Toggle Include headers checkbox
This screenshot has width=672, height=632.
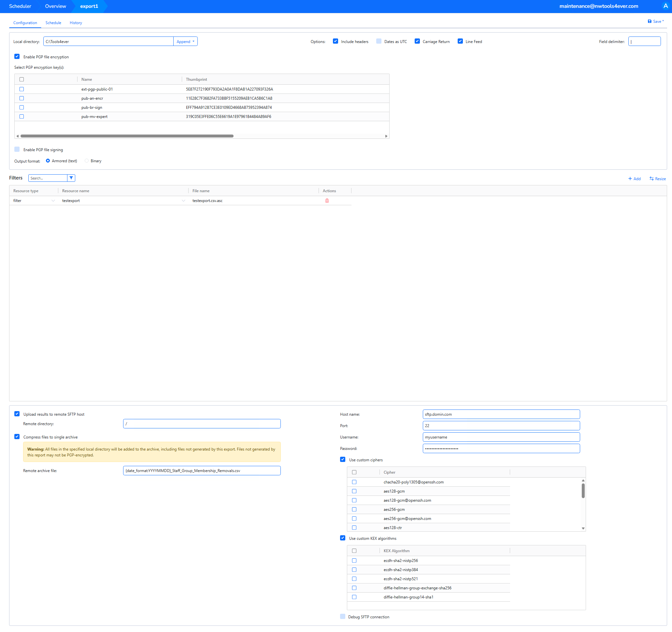[335, 41]
